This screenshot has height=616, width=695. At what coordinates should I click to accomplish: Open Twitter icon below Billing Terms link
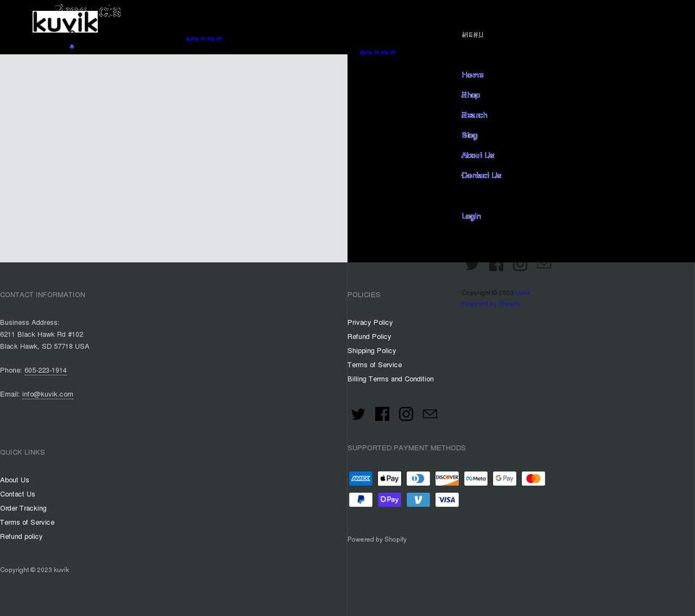coord(358,414)
